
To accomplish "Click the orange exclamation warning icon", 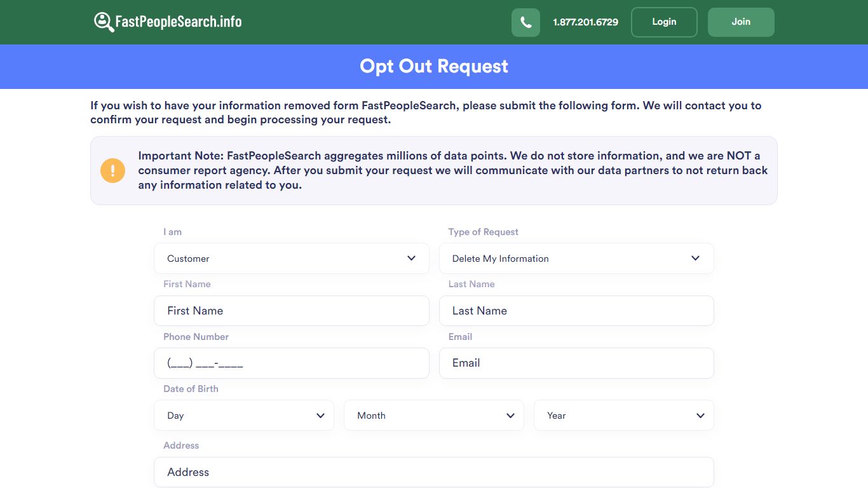I will point(113,170).
